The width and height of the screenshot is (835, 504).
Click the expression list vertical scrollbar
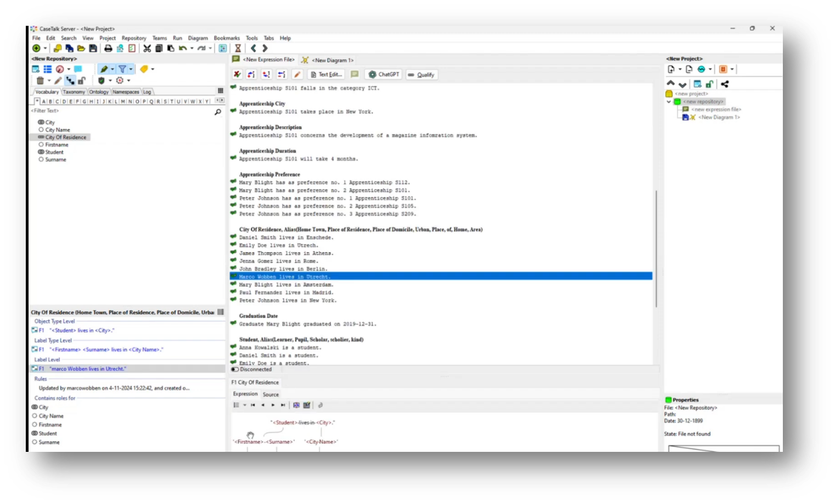coord(655,249)
